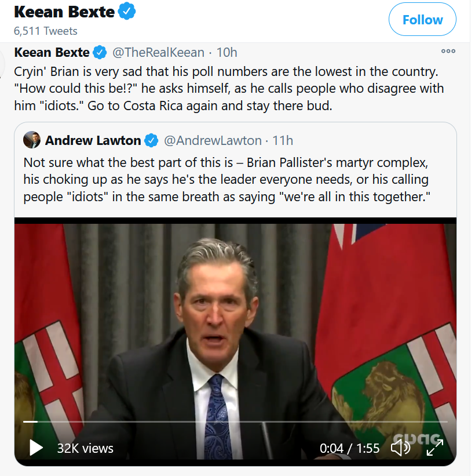Click the verified badge beside @TheRealKeean
This screenshot has height=476, width=475.
[100, 53]
